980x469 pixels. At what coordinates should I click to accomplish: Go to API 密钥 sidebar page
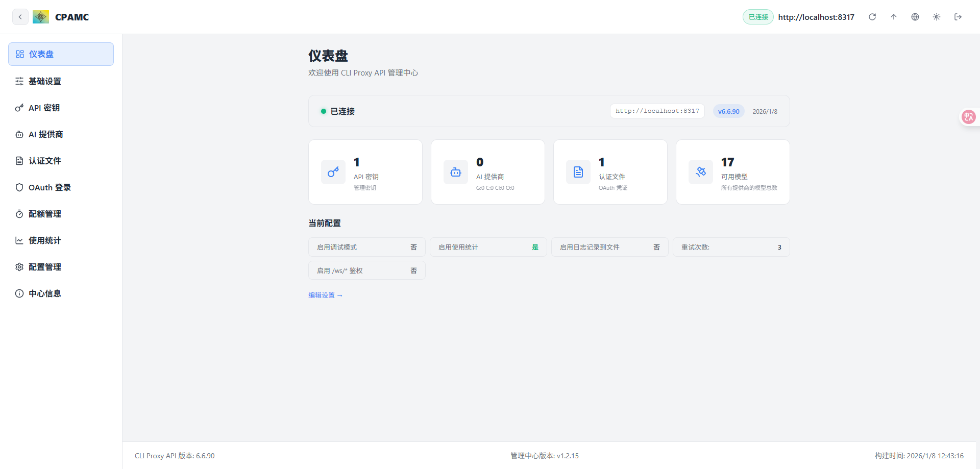(x=61, y=108)
